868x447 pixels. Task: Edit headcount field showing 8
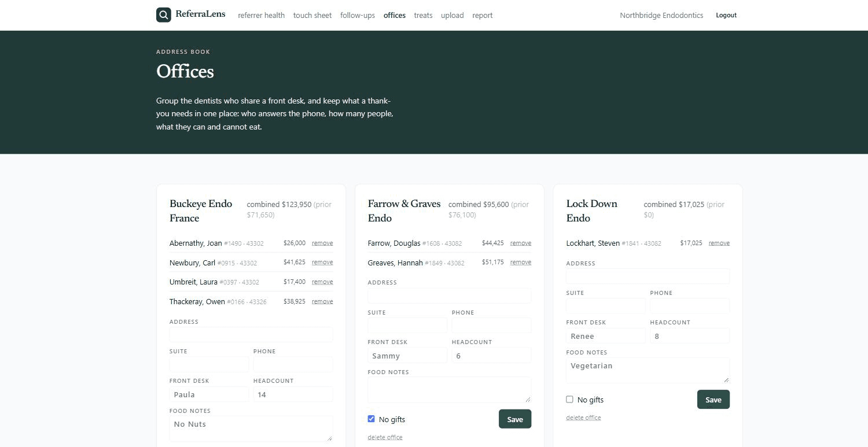tap(690, 336)
